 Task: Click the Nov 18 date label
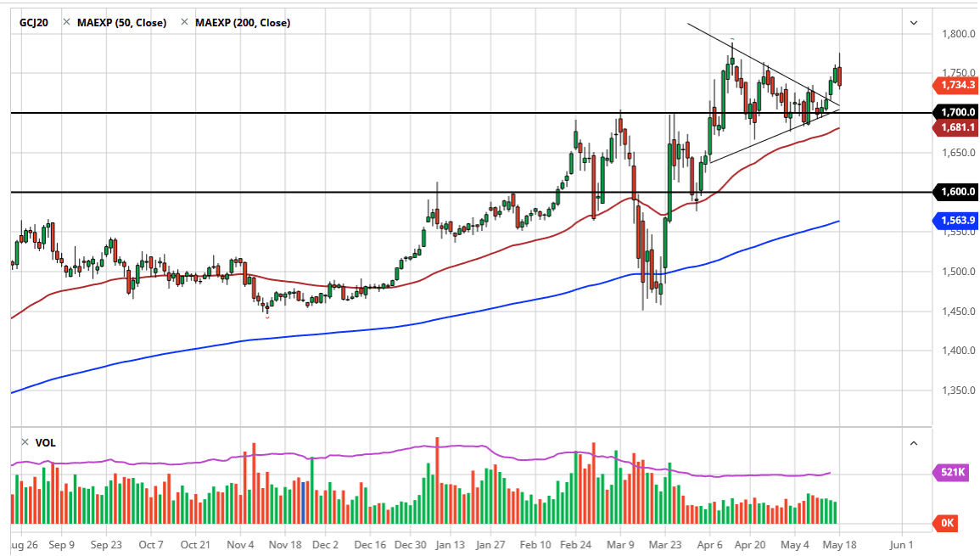(x=285, y=545)
